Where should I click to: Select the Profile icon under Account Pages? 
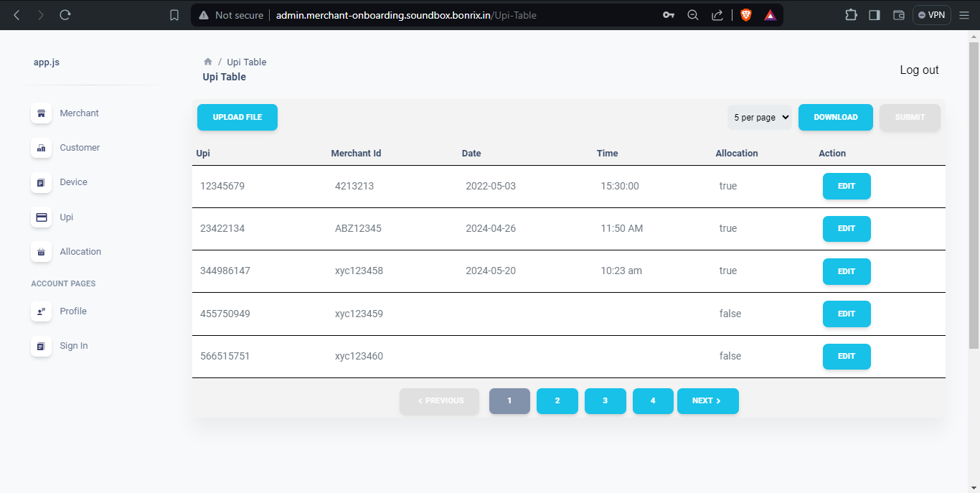41,311
